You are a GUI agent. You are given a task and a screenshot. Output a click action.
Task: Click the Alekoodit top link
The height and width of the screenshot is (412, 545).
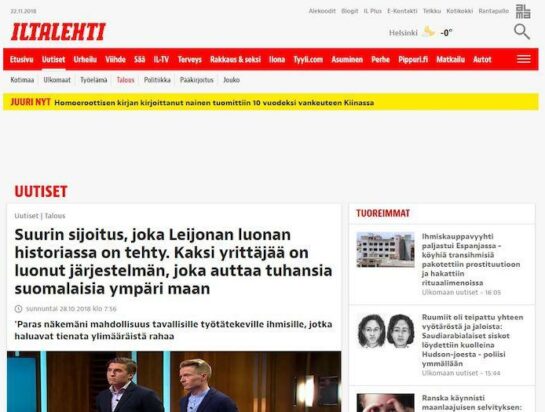pos(322,11)
